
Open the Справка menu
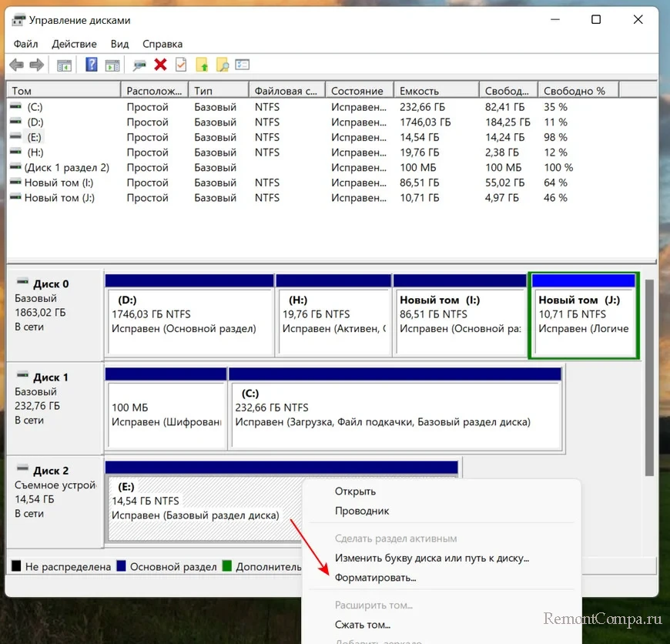[162, 44]
